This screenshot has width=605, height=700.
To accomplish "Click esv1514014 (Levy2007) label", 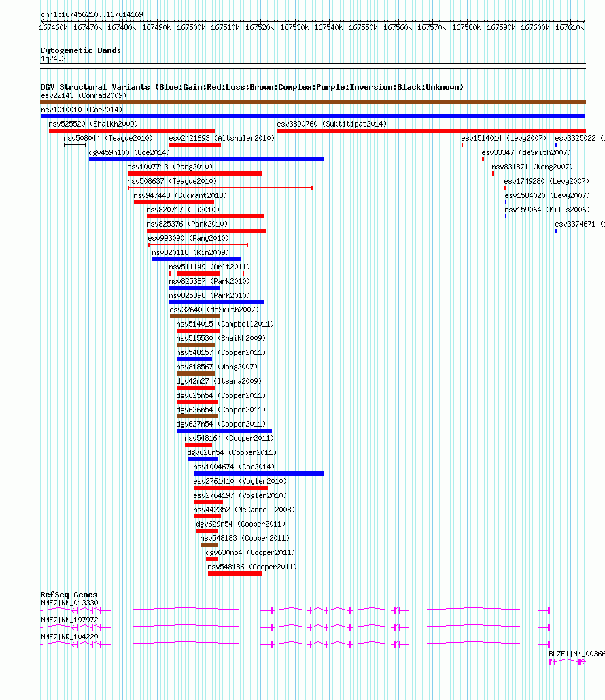I will pos(504,138).
